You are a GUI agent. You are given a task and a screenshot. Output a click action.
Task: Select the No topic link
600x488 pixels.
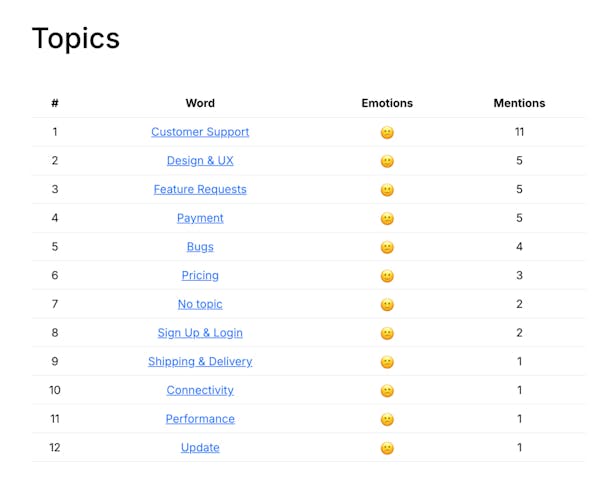[x=200, y=304]
